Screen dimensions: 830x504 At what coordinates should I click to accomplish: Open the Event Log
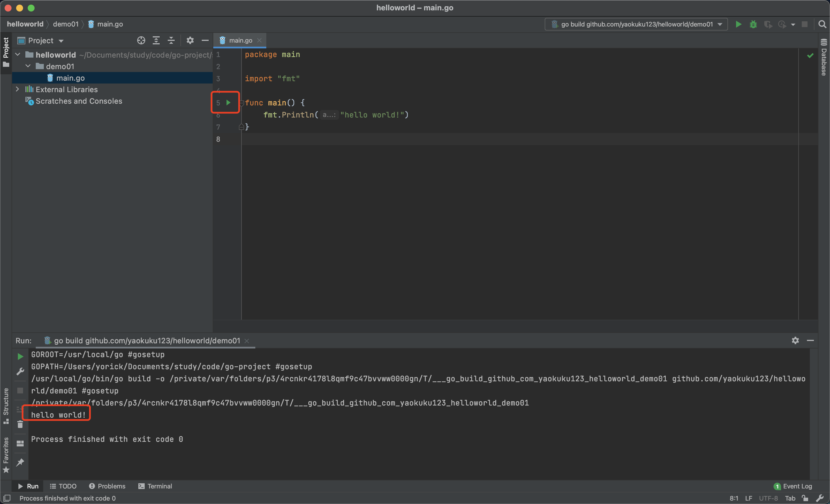(793, 486)
